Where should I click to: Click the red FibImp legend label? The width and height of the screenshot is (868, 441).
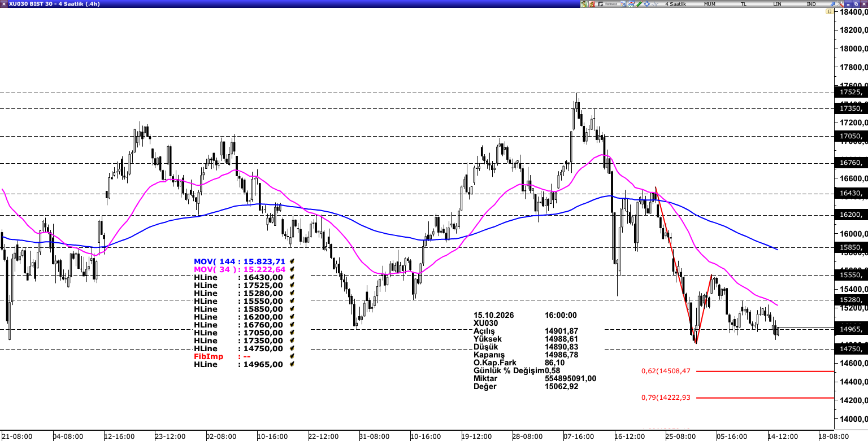(x=209, y=356)
